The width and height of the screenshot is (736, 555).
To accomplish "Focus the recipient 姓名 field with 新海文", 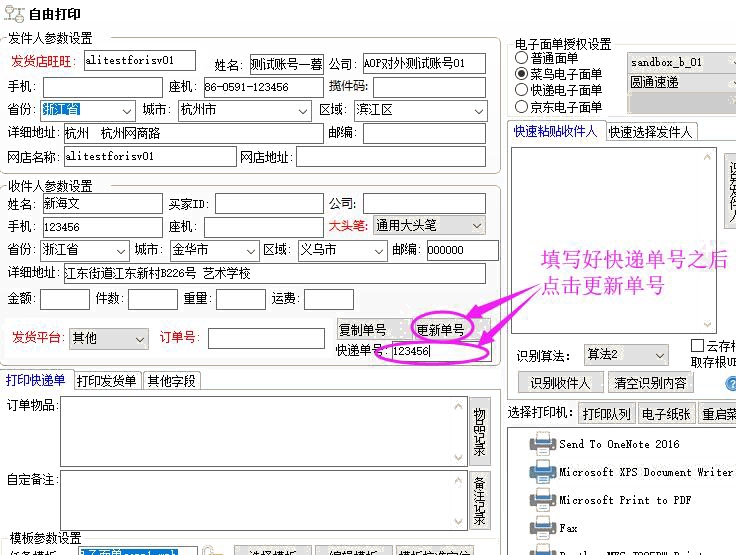I will point(102,204).
